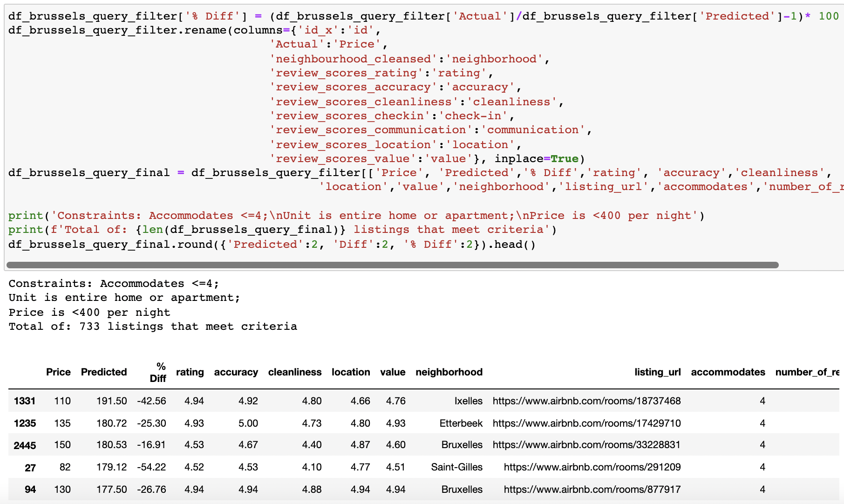Image resolution: width=844 pixels, height=504 pixels.
Task: Open the airbnb link for room 33228831
Action: [586, 445]
